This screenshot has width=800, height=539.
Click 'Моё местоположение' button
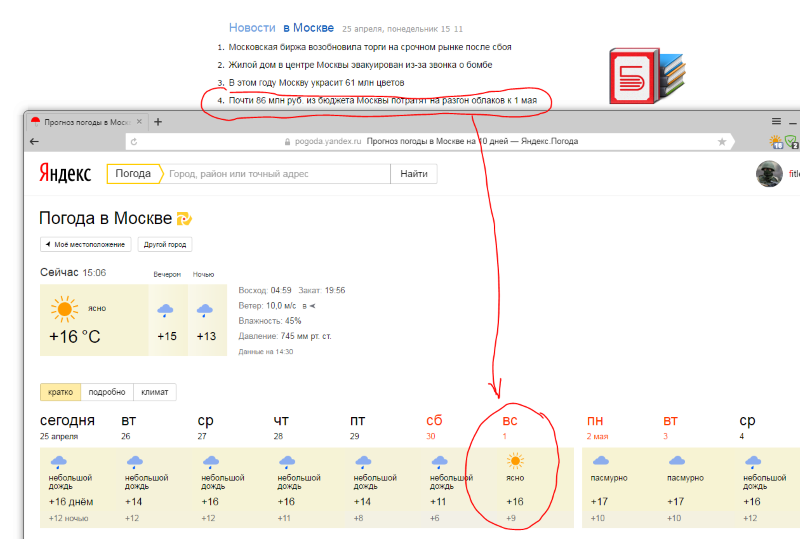click(86, 244)
